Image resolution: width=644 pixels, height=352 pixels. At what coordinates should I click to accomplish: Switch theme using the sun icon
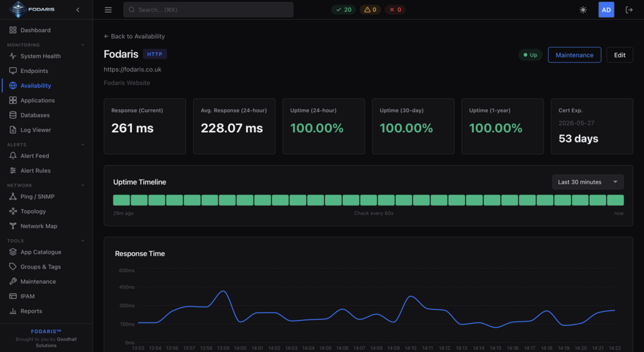[x=583, y=10]
